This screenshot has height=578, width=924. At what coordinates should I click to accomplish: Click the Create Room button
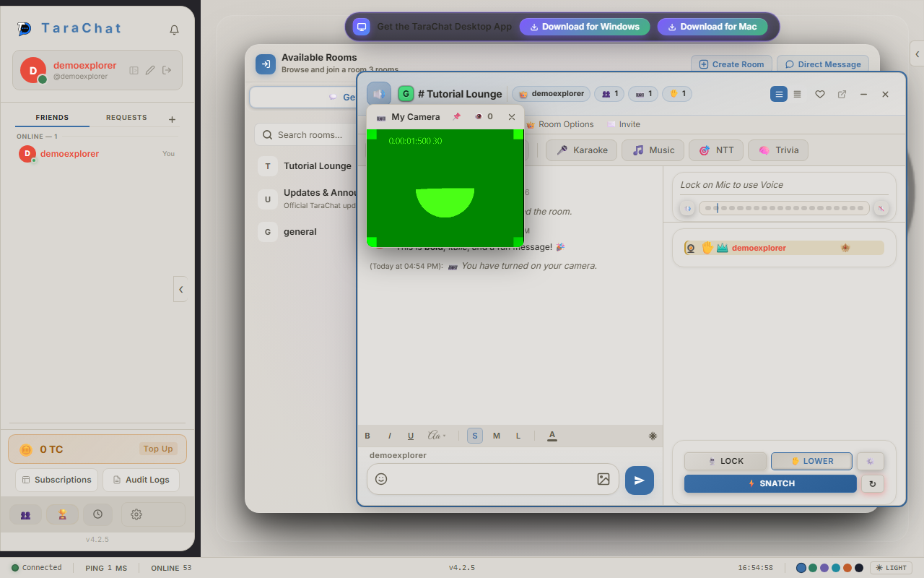tap(731, 64)
